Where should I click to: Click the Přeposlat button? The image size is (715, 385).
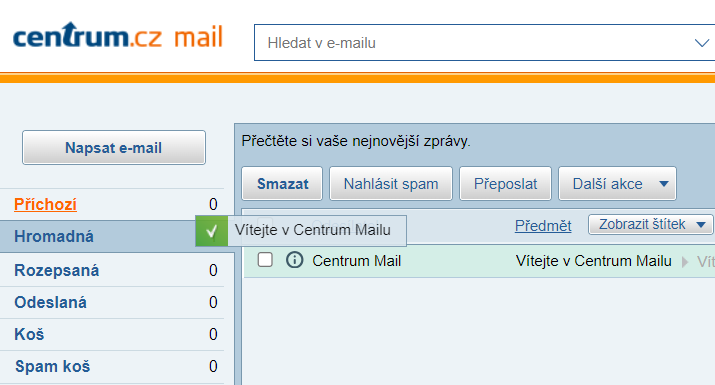[x=505, y=183]
